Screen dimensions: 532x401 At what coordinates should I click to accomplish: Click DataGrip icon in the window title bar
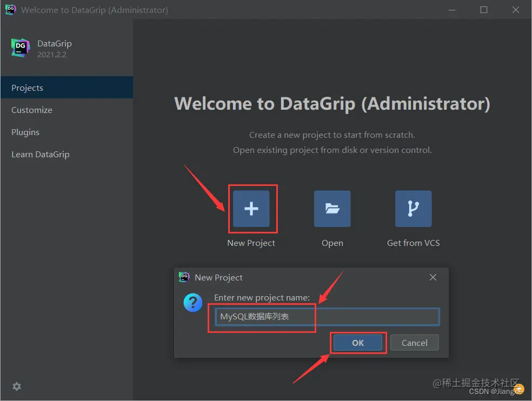coord(10,10)
